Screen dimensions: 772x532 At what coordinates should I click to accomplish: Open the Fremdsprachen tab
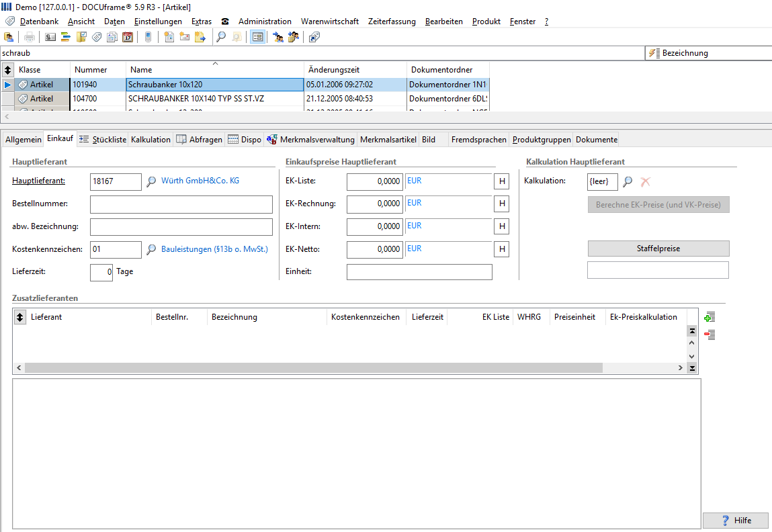click(478, 140)
